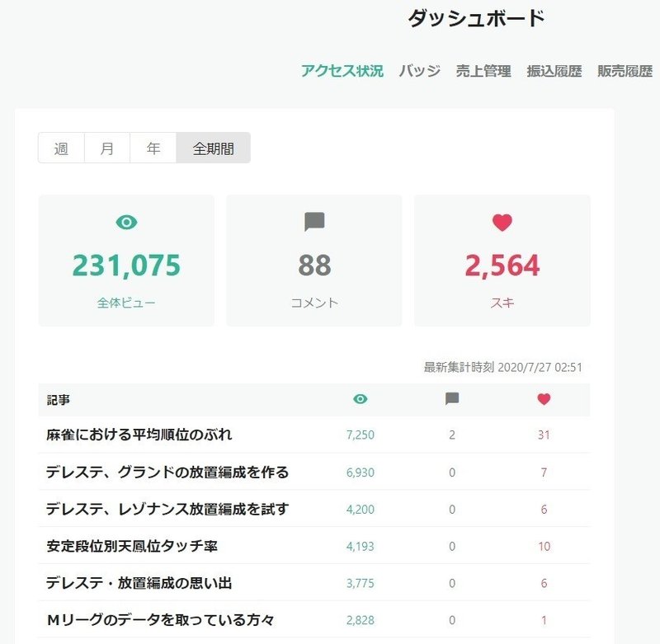Go to the 振込履歴 tab
The image size is (660, 644).
(x=554, y=71)
